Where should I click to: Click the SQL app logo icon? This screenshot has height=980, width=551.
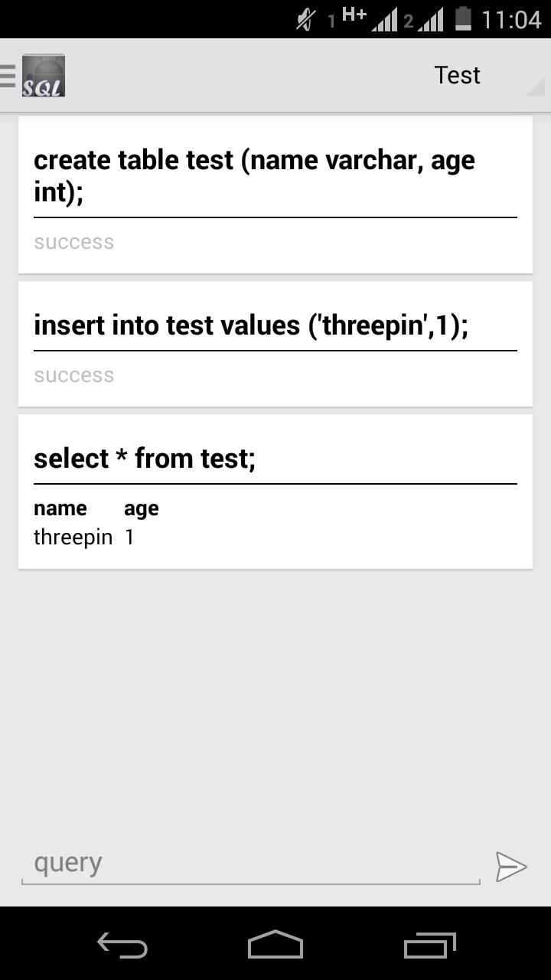(44, 74)
